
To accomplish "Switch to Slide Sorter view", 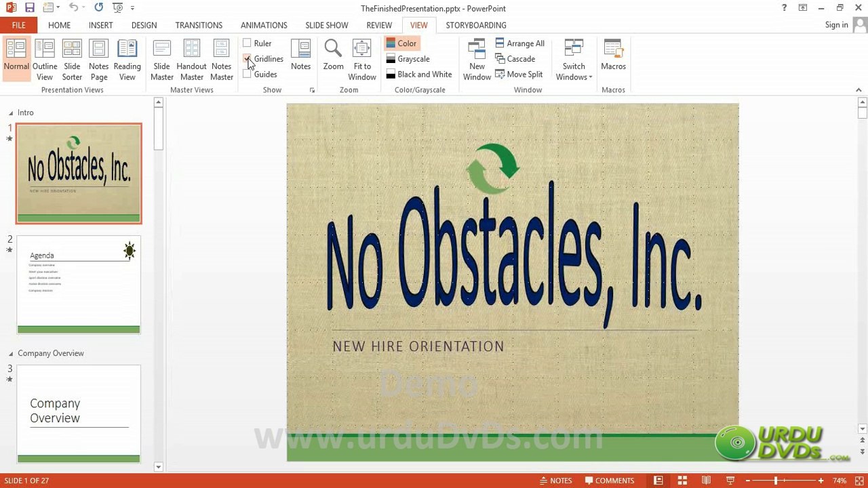I will pyautogui.click(x=72, y=59).
